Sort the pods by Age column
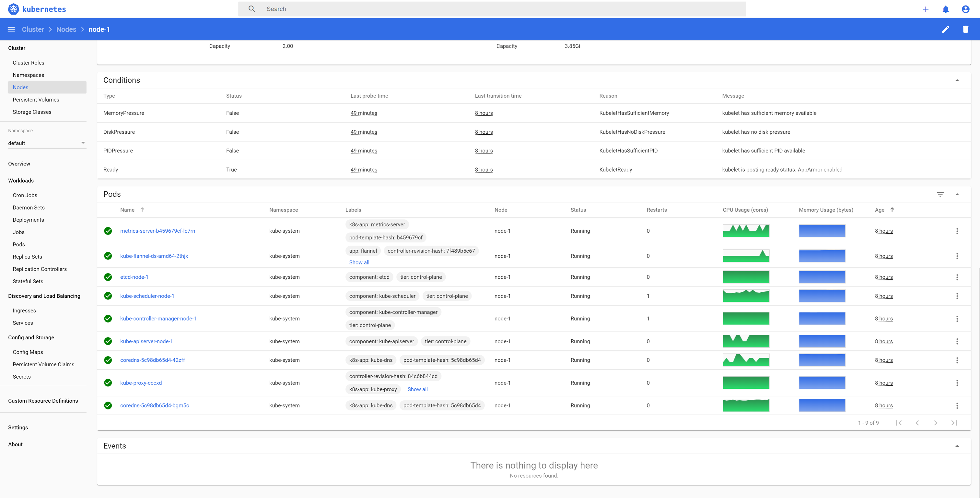This screenshot has width=980, height=498. (879, 210)
